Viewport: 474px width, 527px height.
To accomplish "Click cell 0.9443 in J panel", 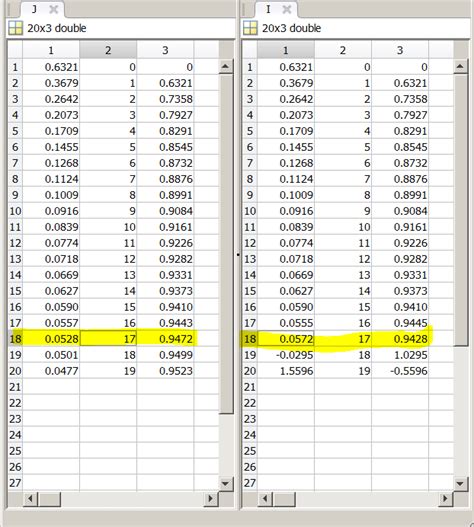I will (165, 323).
